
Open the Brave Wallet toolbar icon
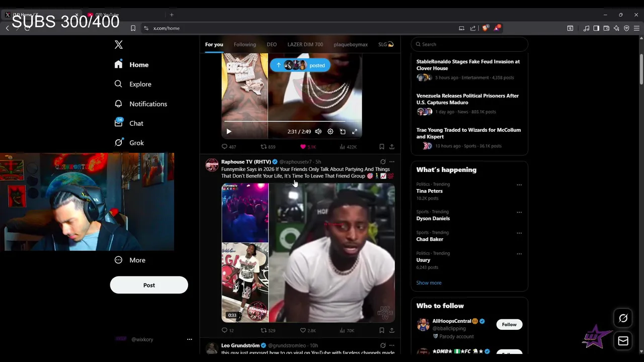[606, 28]
